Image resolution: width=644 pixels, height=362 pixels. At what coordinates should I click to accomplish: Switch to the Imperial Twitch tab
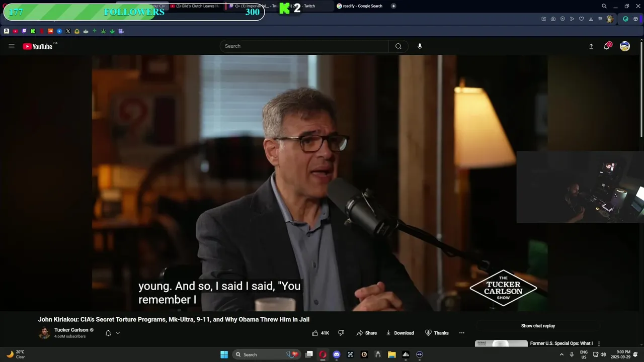252,6
